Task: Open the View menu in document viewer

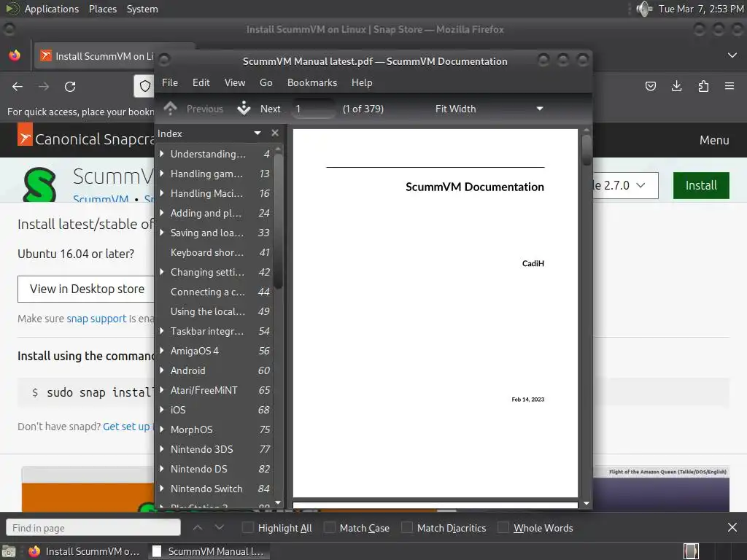Action: [235, 82]
